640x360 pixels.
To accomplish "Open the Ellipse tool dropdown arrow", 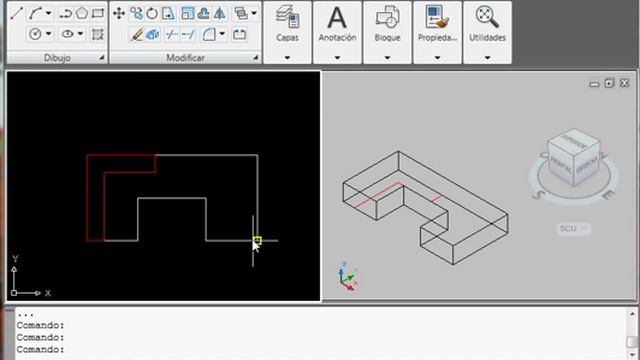I will [80, 33].
